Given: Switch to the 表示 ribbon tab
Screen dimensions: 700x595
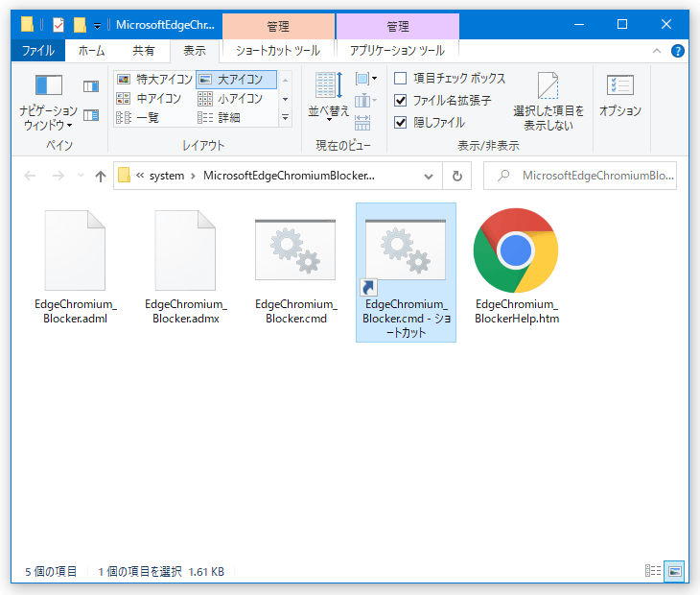Looking at the screenshot, I should [x=195, y=51].
